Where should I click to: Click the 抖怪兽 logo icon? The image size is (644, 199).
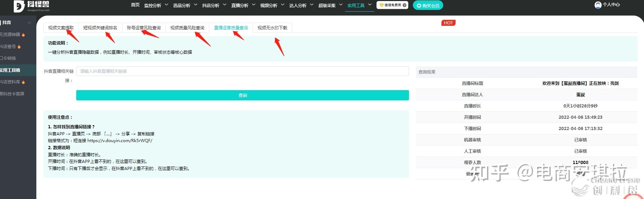[x=19, y=6]
